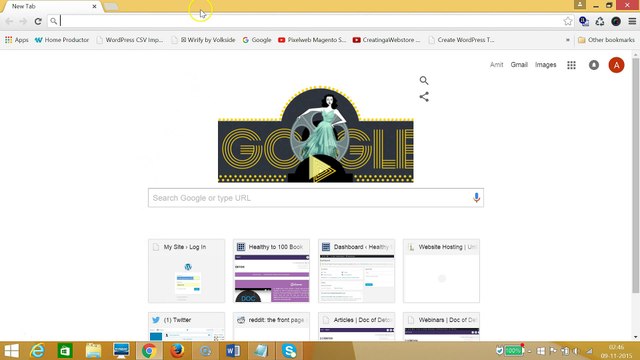
Task: Bookmark this page with the star icon
Action: pos(567,21)
